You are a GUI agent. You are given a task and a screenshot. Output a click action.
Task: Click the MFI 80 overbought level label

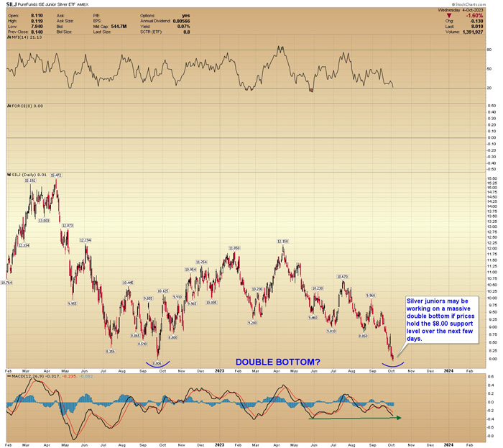[x=489, y=50]
